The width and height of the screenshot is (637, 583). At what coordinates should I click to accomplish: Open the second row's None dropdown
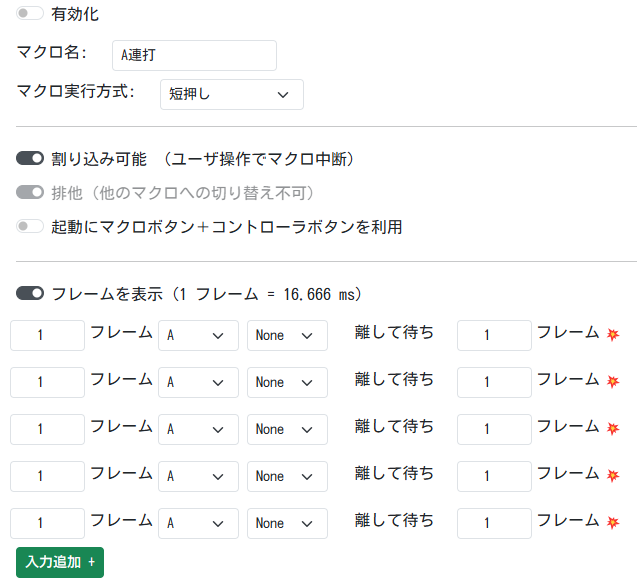(287, 382)
